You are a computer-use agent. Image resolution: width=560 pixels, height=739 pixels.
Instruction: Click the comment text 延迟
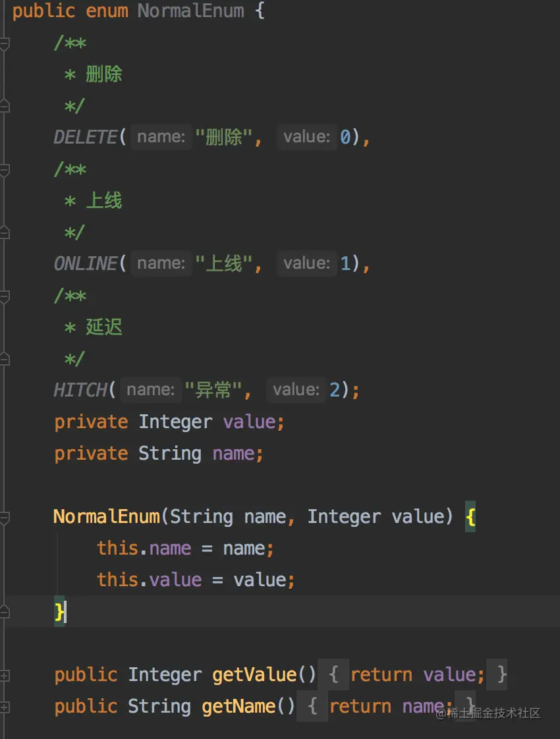103,327
